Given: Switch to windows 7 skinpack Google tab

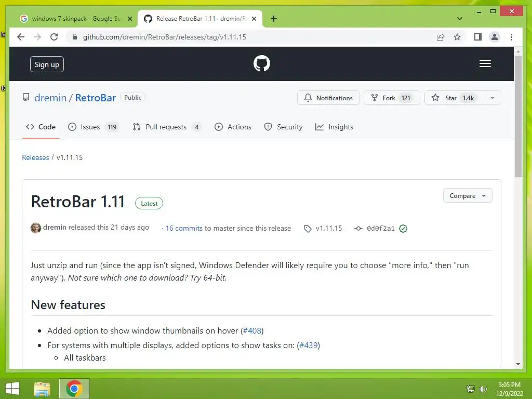Looking at the screenshot, I should pyautogui.click(x=75, y=19).
